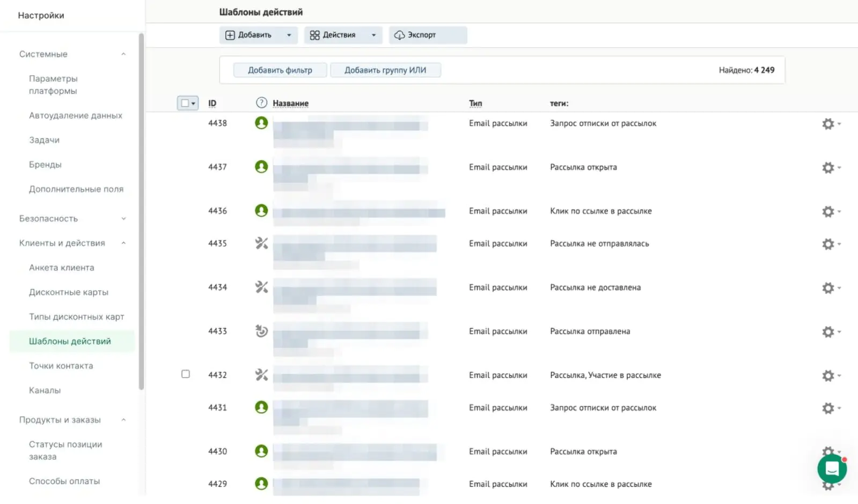This screenshot has width=858, height=504.
Task: Click the green user icon in row 4436
Action: point(261,211)
